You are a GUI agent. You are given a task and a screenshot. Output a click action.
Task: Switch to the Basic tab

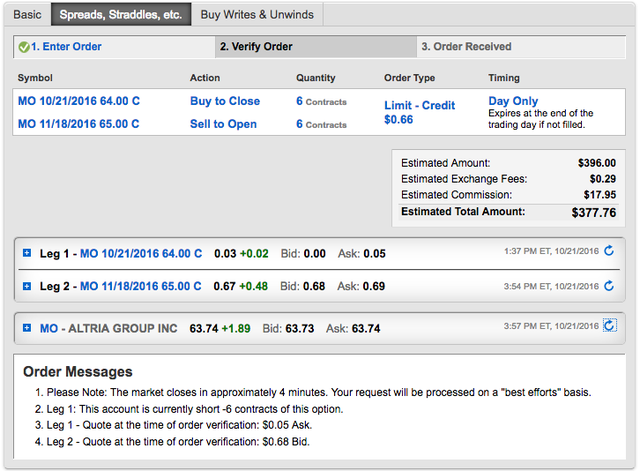pos(26,15)
